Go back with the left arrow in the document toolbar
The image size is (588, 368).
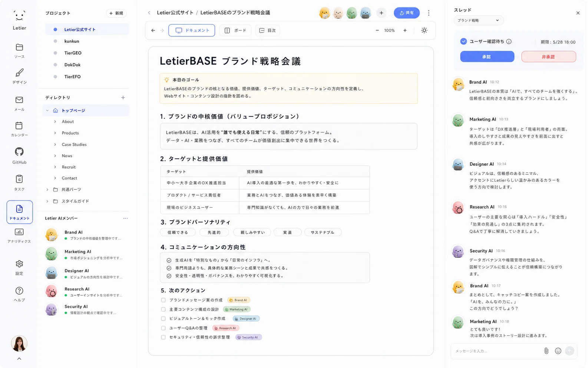click(x=153, y=30)
